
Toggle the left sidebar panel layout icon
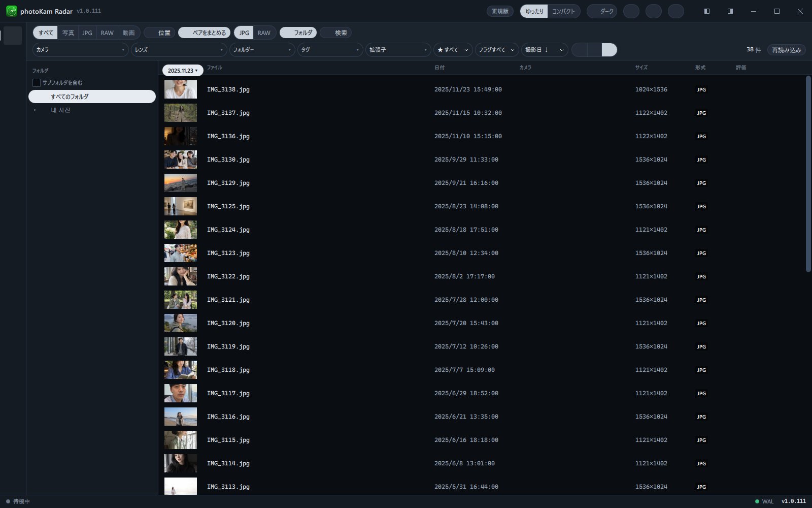coord(706,11)
